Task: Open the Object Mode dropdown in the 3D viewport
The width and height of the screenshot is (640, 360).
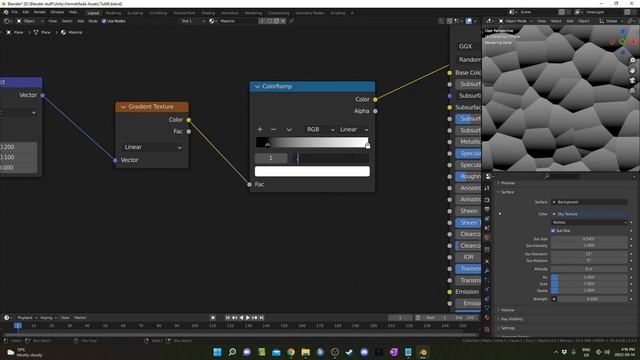Action: click(x=516, y=21)
